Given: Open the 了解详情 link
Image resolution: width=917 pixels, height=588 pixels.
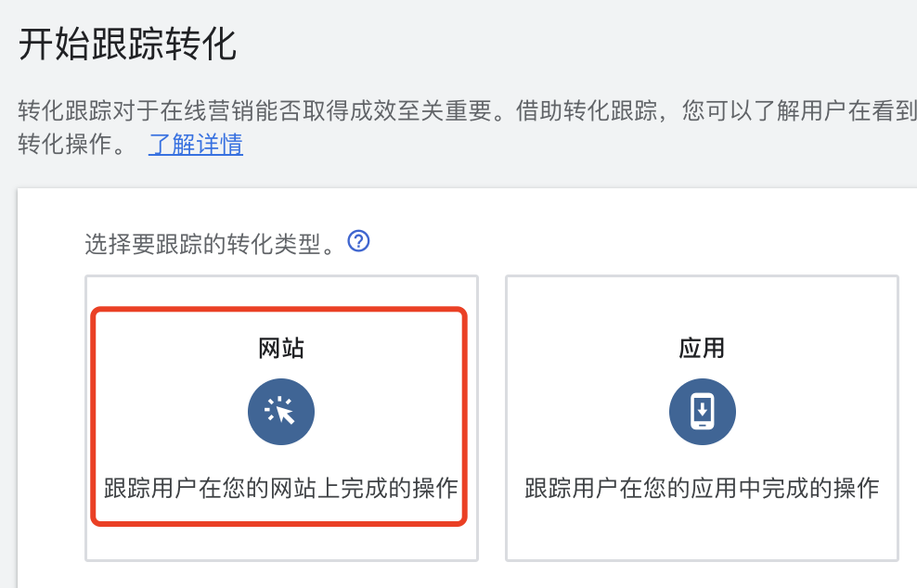Looking at the screenshot, I should pyautogui.click(x=195, y=146).
